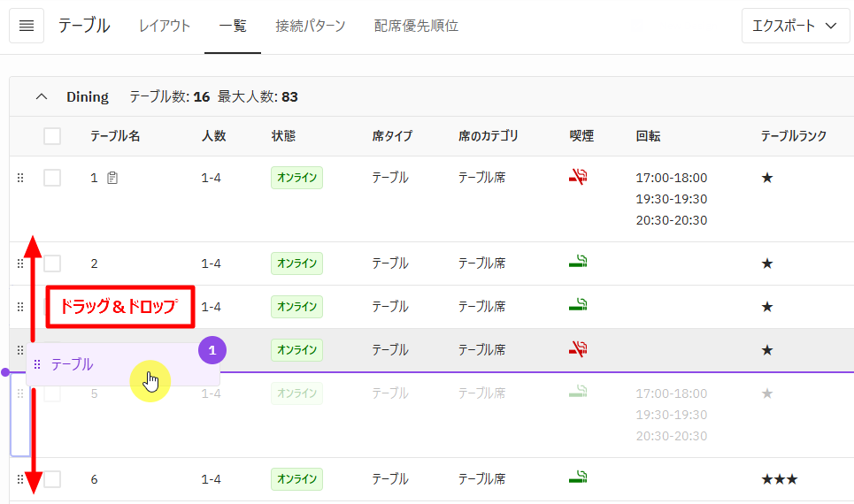Collapse the Dining section
Image resolution: width=854 pixels, height=504 pixels.
[41, 96]
